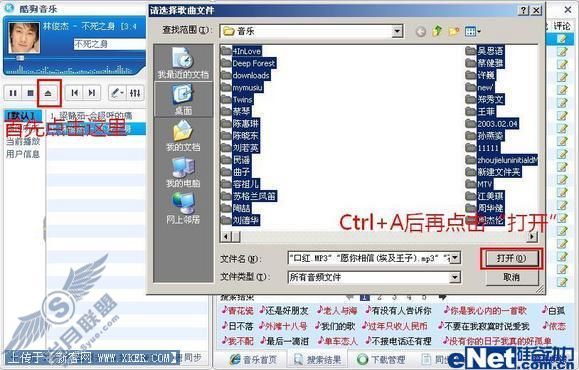Open My Computer shortcut
Screen dimensions: 579x370
click(183, 172)
